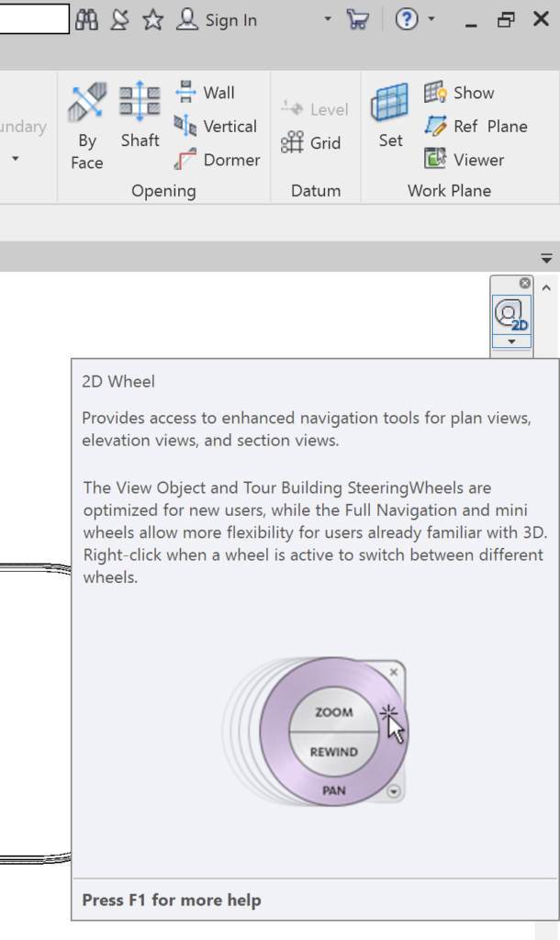Select the Shaft opening tool
This screenshot has height=940, width=560.
click(140, 116)
